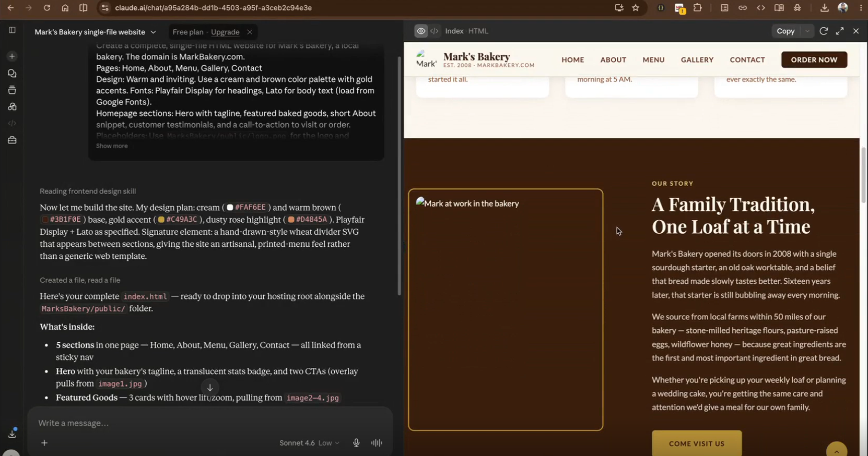
Task: Add an attachment with the plus icon
Action: 44,443
